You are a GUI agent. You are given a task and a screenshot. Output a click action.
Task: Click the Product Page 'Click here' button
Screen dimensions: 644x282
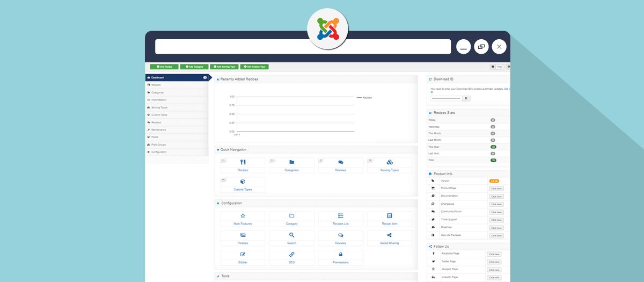tap(496, 189)
